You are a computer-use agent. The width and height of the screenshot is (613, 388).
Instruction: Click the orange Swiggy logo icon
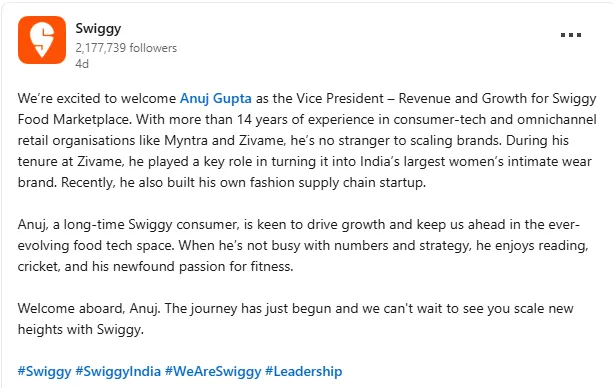pyautogui.click(x=42, y=40)
